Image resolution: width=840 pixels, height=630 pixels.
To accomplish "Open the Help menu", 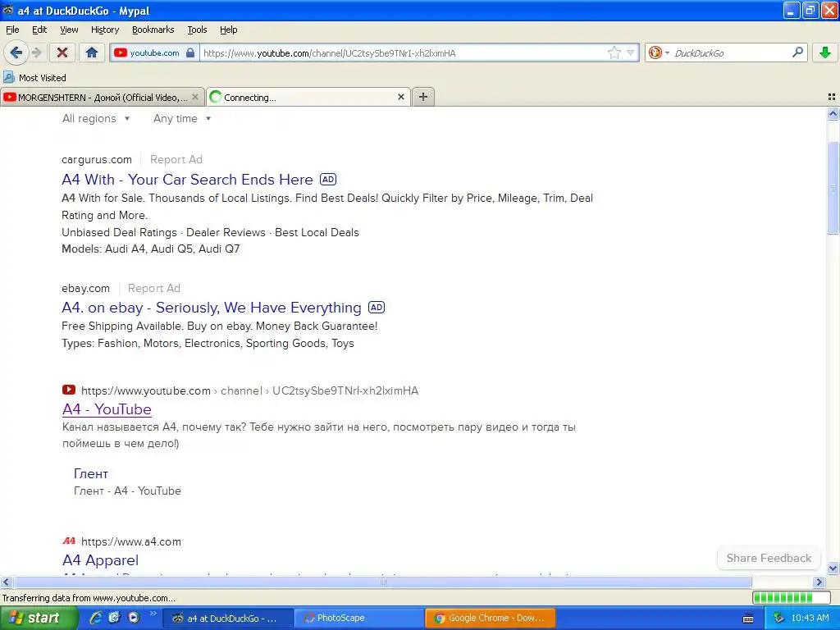I will (x=228, y=30).
